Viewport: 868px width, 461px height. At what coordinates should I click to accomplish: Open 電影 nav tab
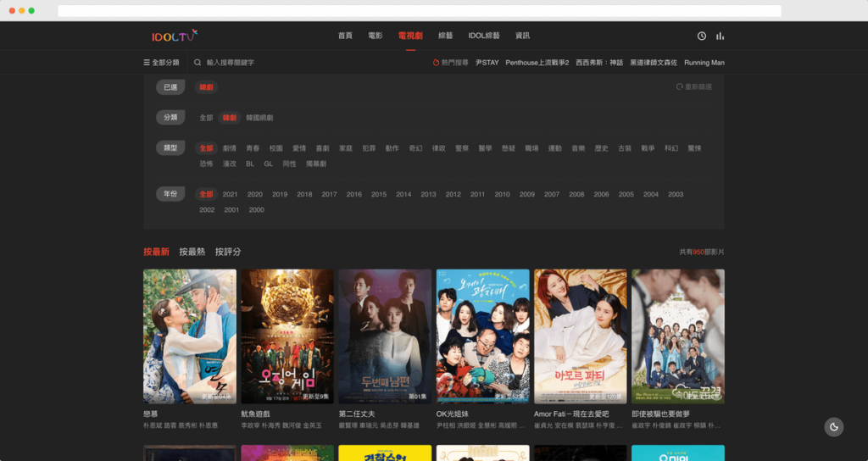(x=376, y=36)
